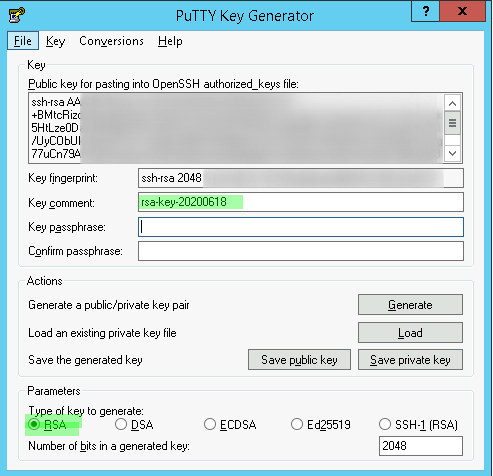Image resolution: width=493 pixels, height=476 pixels.
Task: Click the public key scrollbar thumb
Action: click(452, 123)
